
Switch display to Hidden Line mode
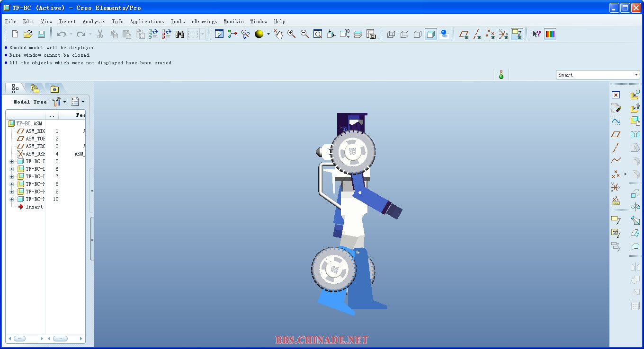404,34
